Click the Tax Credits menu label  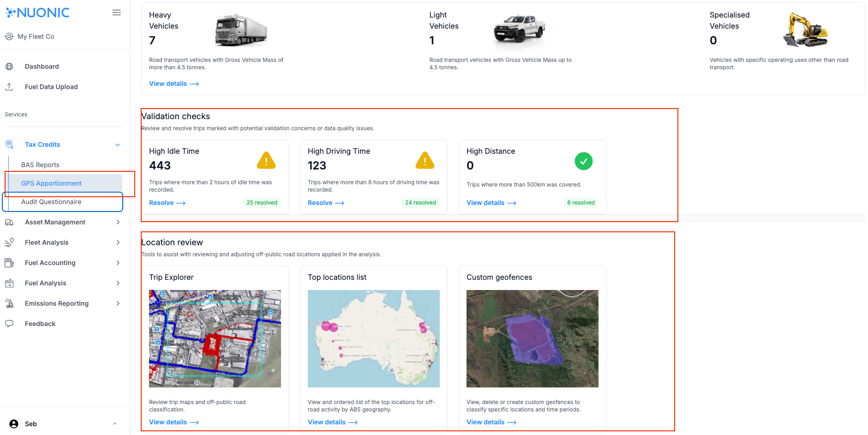coord(42,145)
